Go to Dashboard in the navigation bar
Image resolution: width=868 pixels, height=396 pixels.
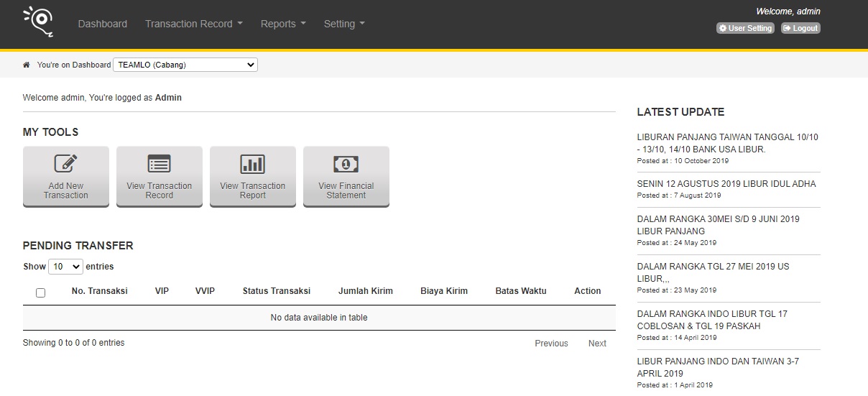103,24
